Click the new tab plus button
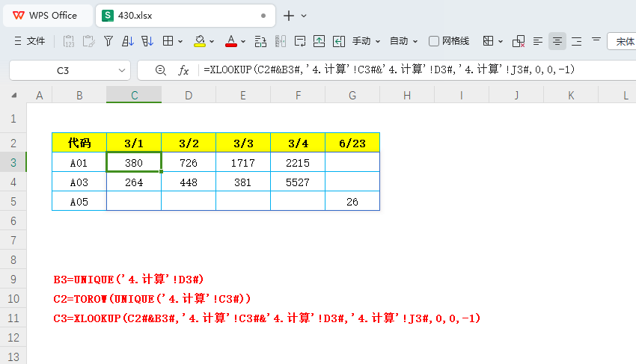Image resolution: width=636 pixels, height=364 pixels. pos(289,16)
